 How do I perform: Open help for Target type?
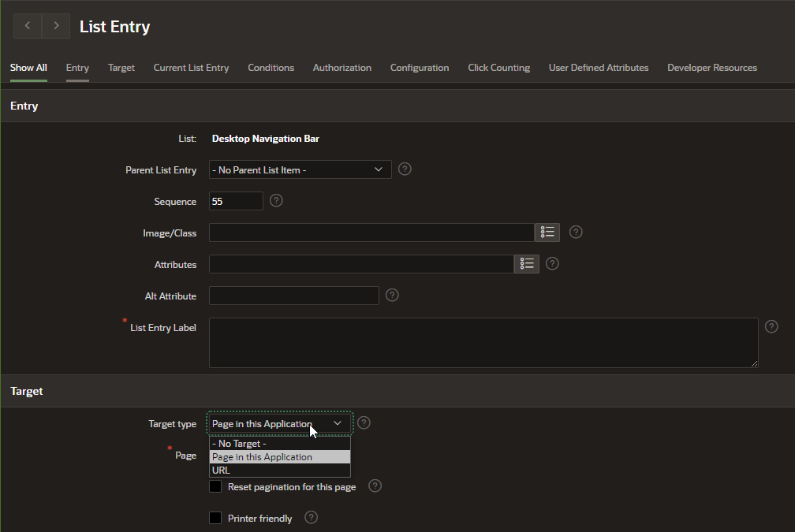364,422
